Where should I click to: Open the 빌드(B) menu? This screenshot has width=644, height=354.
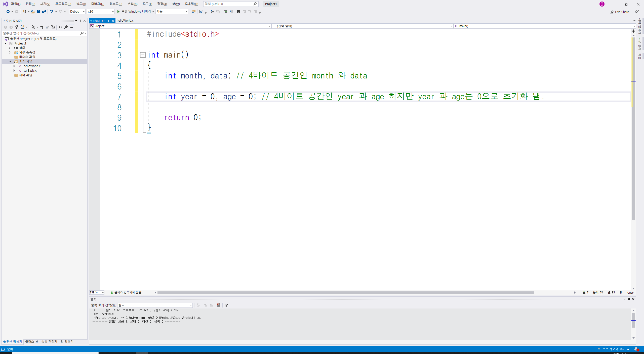click(81, 4)
